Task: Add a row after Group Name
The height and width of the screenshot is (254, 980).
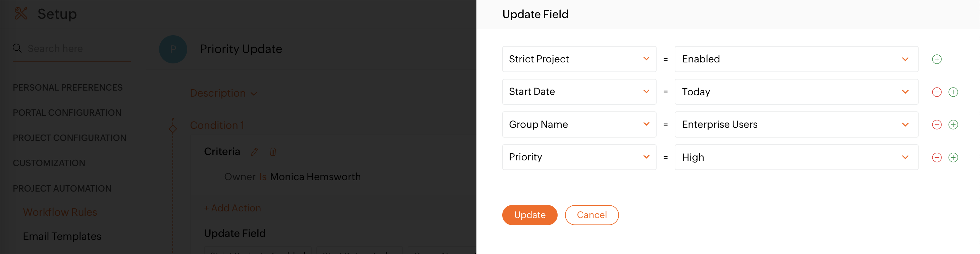Action: 953,125
